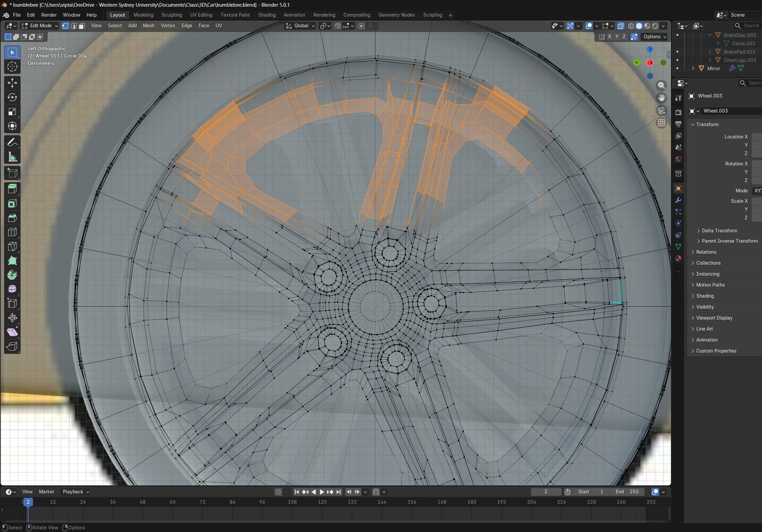
Task: Open the Playback dropdown in the timeline
Action: pyautogui.click(x=76, y=492)
